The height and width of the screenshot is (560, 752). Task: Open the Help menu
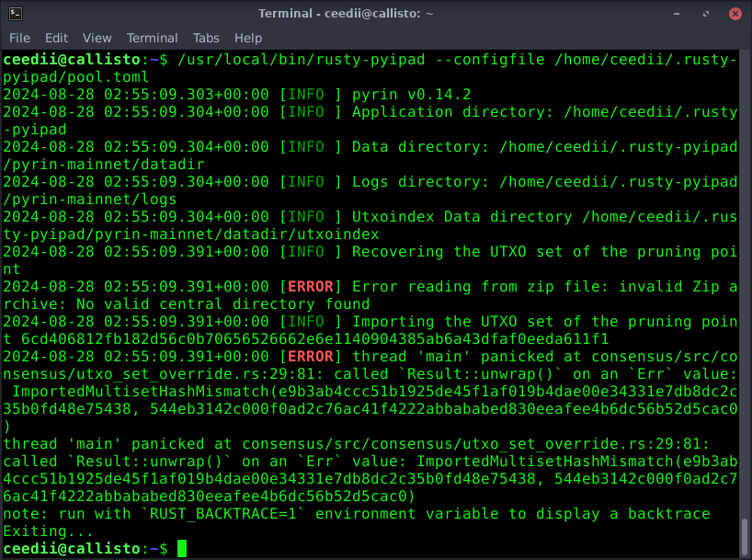coord(248,38)
